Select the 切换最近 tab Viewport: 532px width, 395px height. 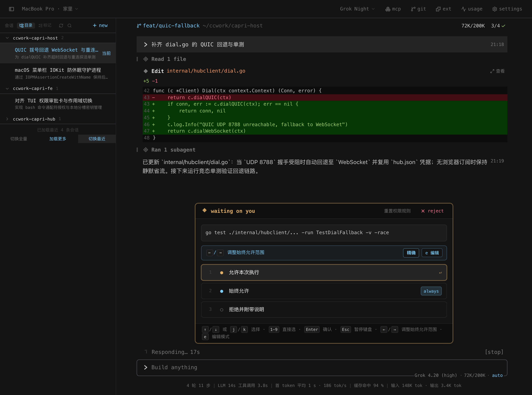point(97,139)
